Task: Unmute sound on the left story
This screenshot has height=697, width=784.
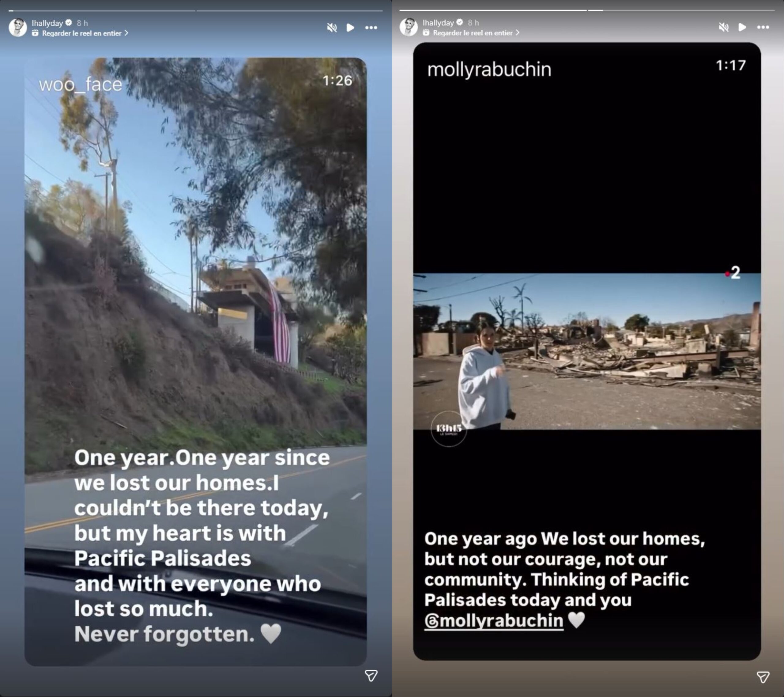Action: pyautogui.click(x=332, y=28)
